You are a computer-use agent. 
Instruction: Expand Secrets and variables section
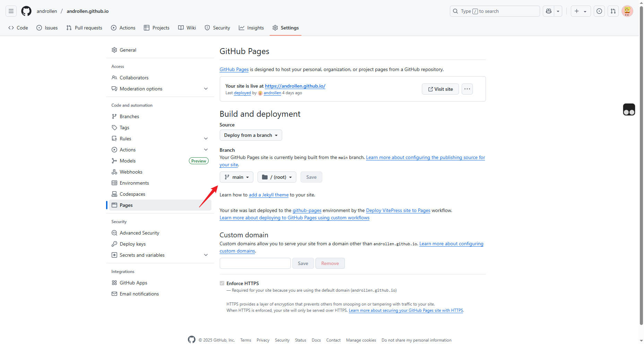coord(160,255)
